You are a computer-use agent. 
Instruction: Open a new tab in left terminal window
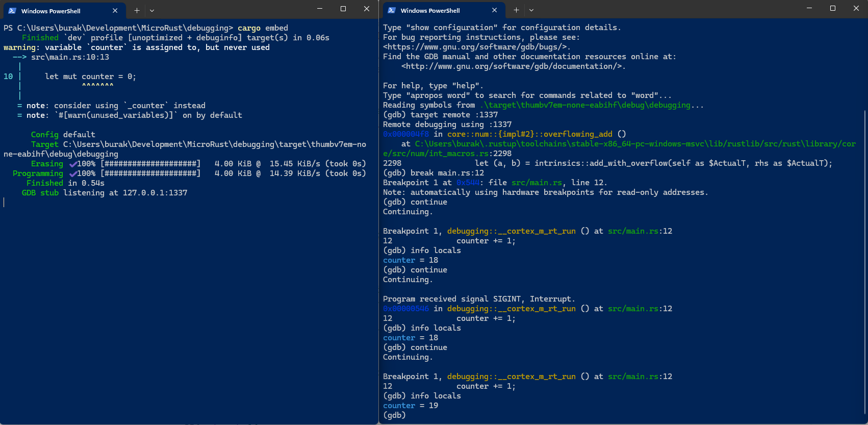137,11
